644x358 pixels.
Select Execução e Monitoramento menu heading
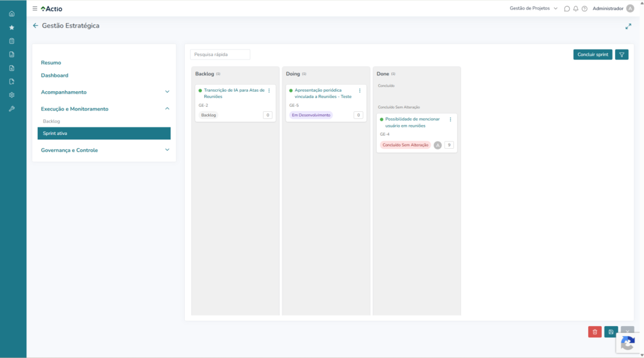click(x=75, y=109)
